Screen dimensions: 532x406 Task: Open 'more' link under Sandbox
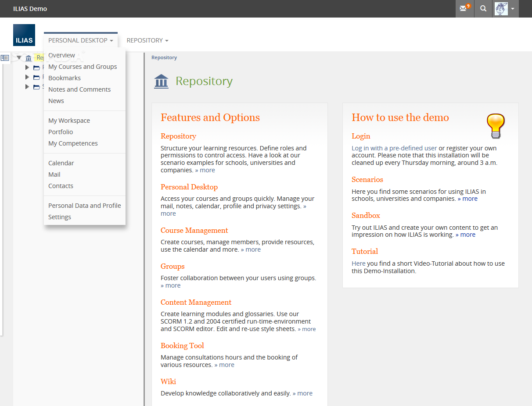coord(465,235)
